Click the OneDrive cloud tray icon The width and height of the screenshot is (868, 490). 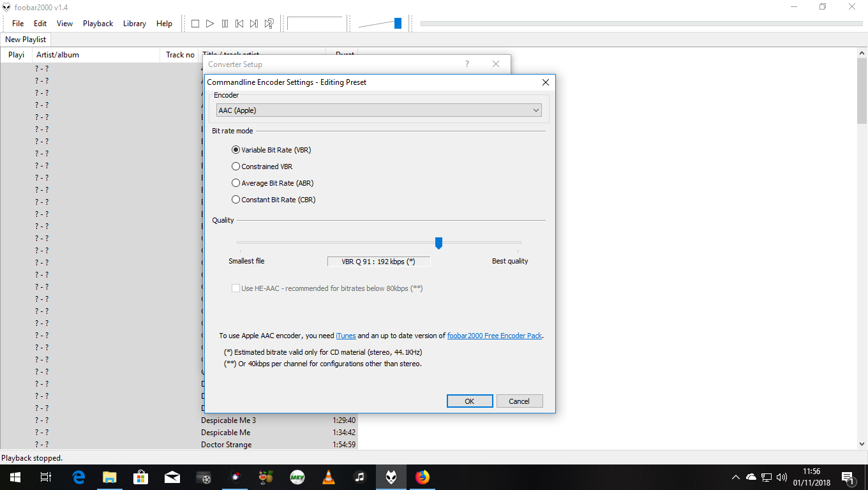pyautogui.click(x=751, y=477)
